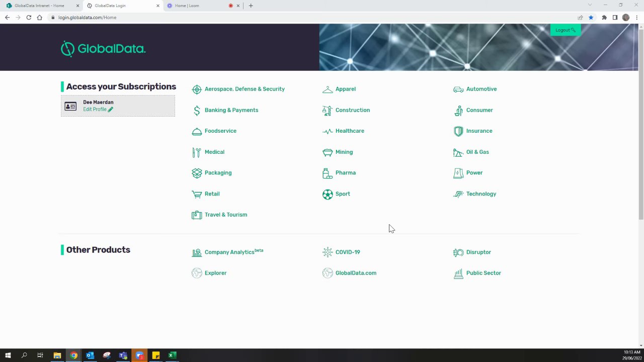
Task: Open the GlobalData.com link
Action: point(356,273)
